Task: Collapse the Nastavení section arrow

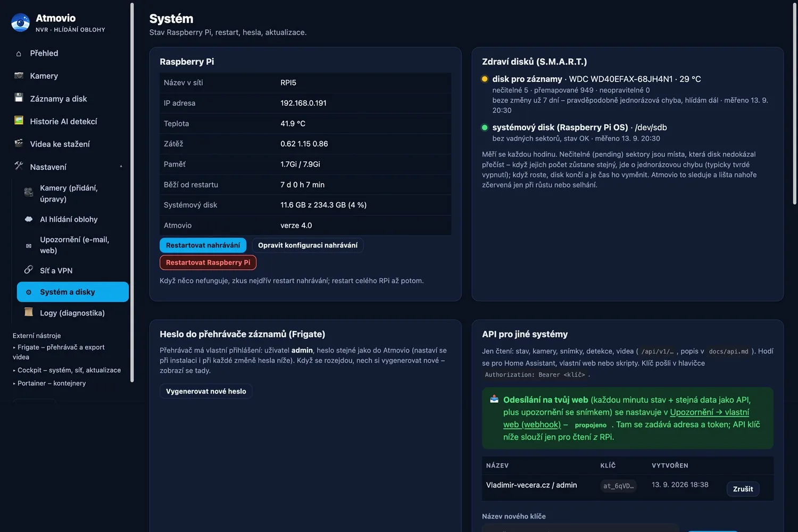Action: [x=121, y=167]
